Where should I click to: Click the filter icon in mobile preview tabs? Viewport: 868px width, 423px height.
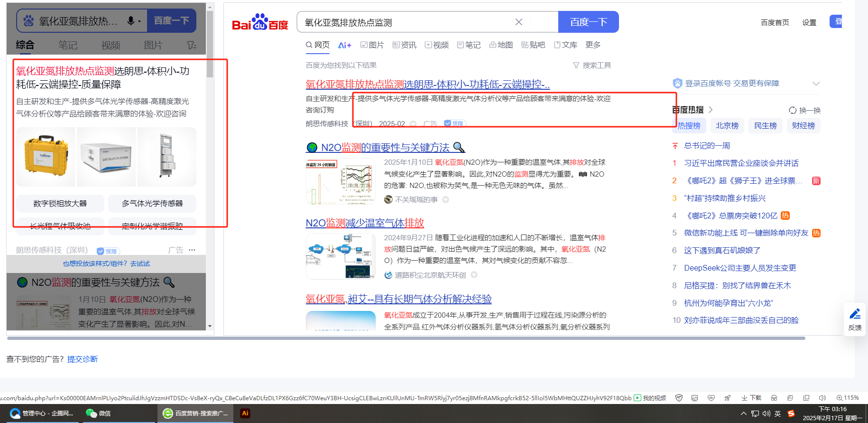click(x=191, y=45)
